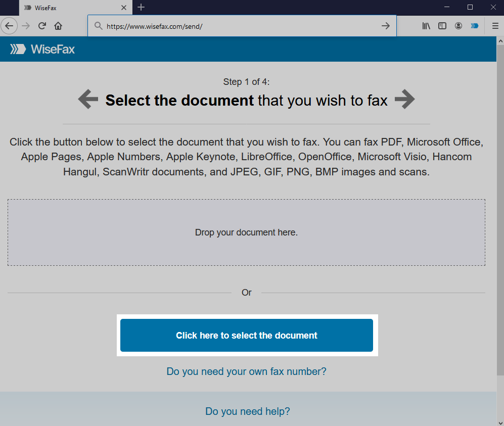Image resolution: width=504 pixels, height=426 pixels.
Task: Open the Firefox account icon
Action: tap(459, 26)
